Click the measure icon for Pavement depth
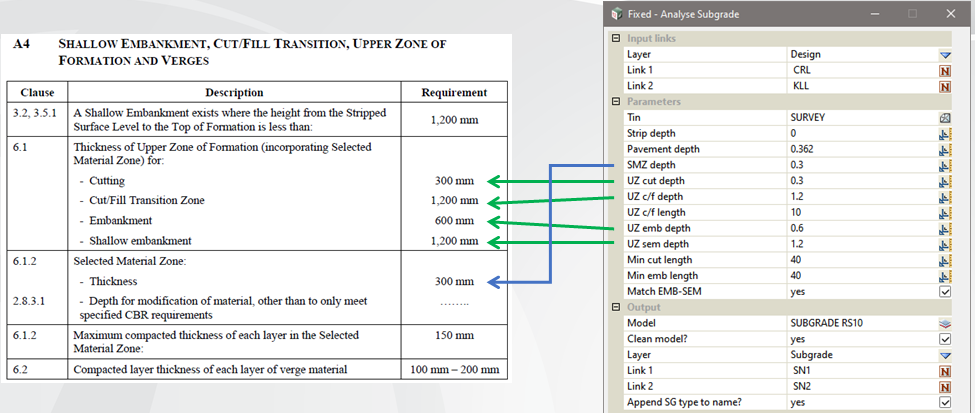This screenshot has height=413, width=975. click(944, 149)
